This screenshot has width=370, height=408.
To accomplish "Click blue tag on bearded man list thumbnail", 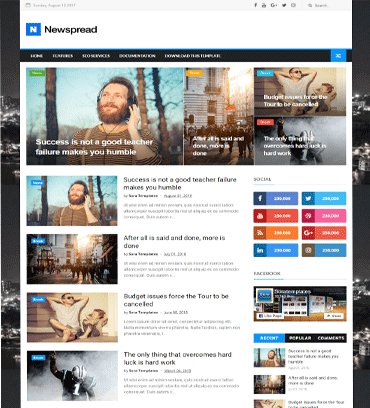I will 38,183.
